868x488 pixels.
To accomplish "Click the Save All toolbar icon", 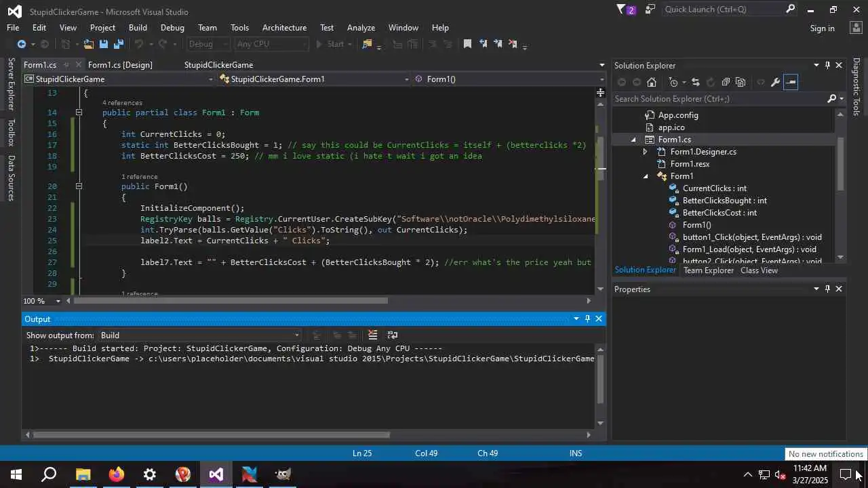I will 119,44.
